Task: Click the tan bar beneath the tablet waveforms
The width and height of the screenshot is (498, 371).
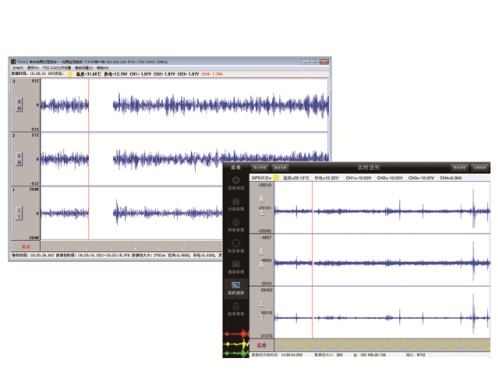Action: pyautogui.click(x=382, y=345)
